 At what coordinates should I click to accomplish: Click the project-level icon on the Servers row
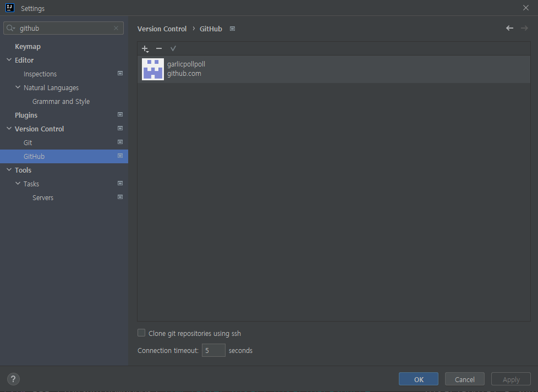coord(120,197)
